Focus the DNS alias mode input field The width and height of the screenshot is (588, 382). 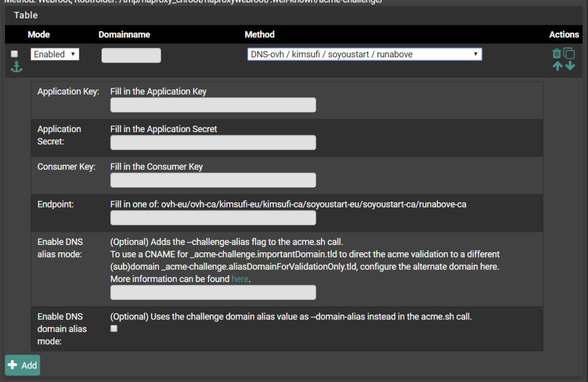(213, 293)
